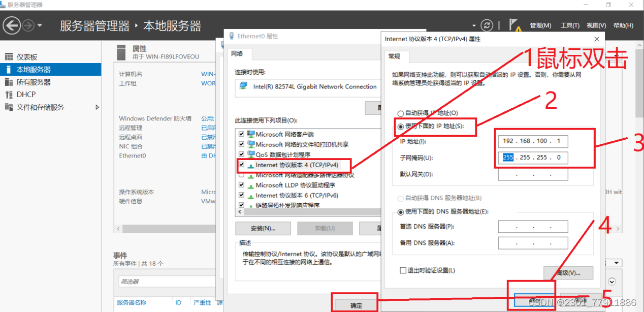Open the 所有服务器 section
Viewport: 644px width, 312px height.
(29, 82)
